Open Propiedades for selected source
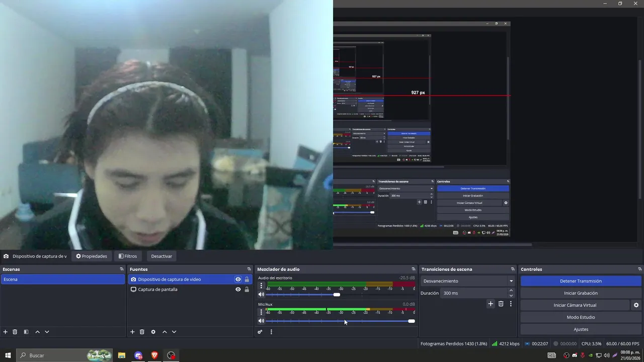 click(92, 256)
